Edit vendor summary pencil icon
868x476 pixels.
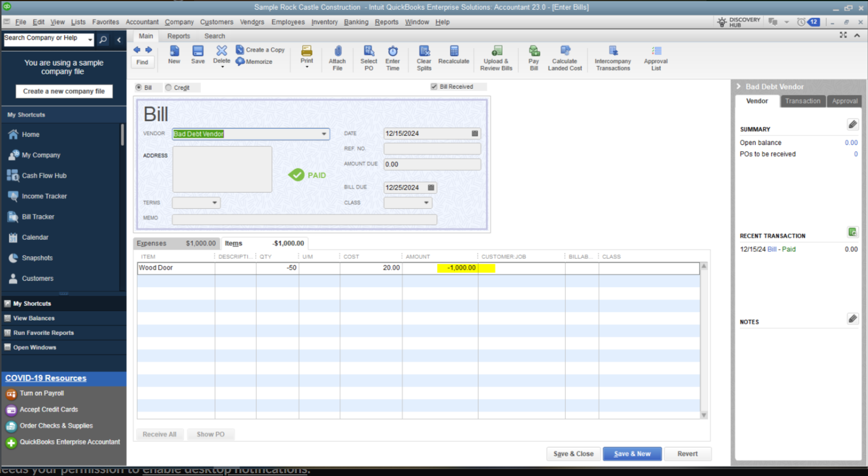[852, 124]
